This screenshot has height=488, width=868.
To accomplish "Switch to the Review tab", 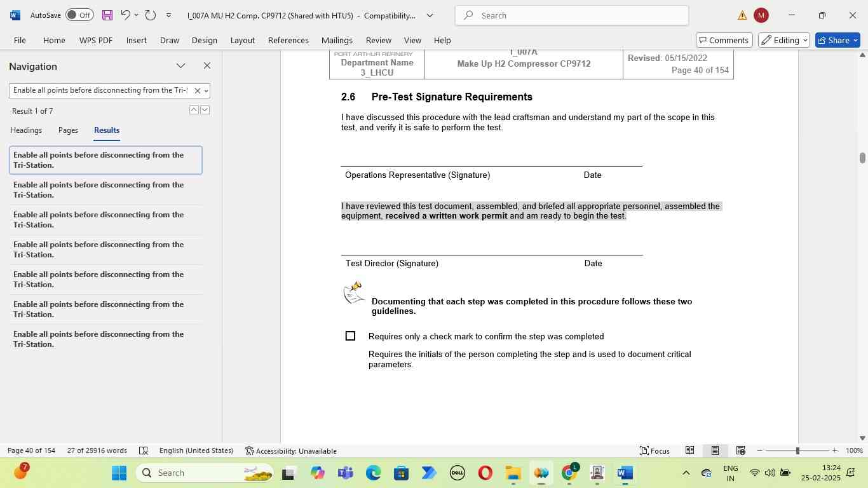I will coord(379,40).
